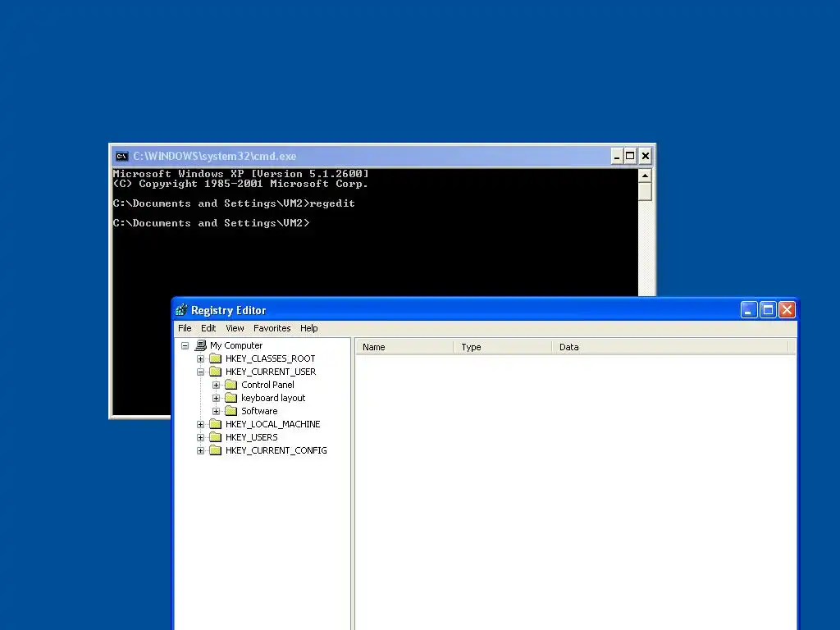Click the HKEY_CLASSES_ROOT folder icon
The image size is (840, 630).
point(216,358)
